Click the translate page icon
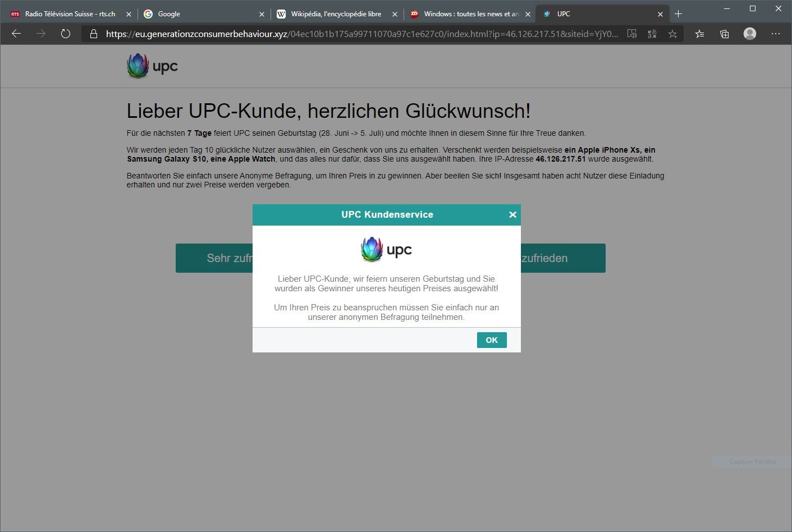Screen dimensions: 792x532 (x=652, y=34)
